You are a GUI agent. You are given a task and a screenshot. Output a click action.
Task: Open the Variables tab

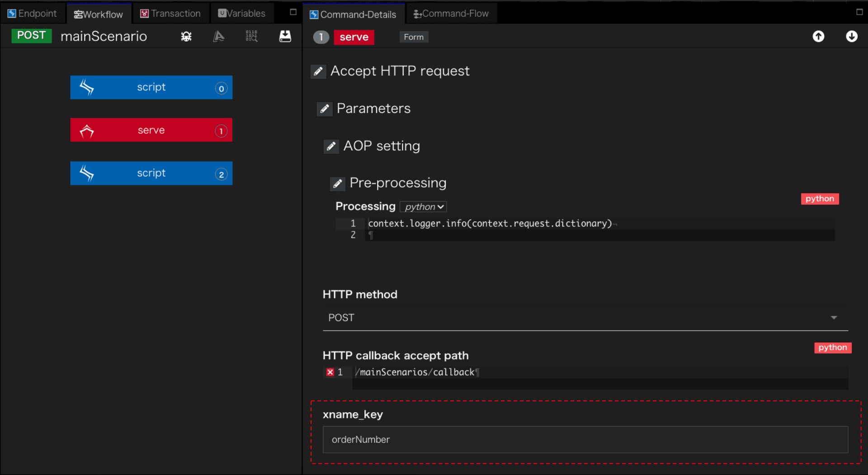click(x=242, y=14)
